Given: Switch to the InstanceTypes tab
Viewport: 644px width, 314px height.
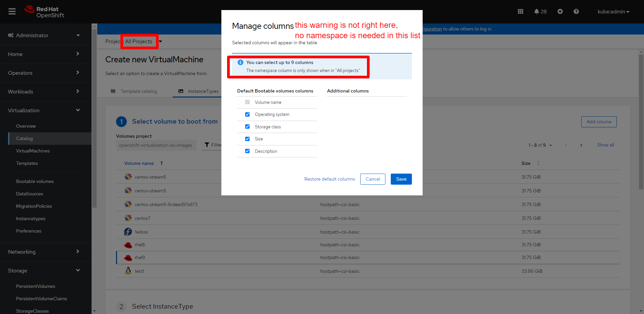Looking at the screenshot, I should click(199, 91).
